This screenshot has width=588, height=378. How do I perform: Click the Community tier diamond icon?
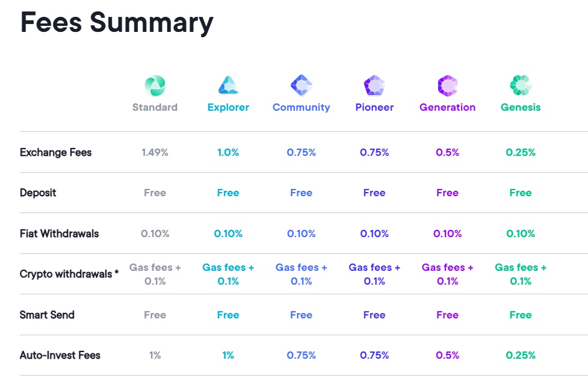tap(301, 86)
